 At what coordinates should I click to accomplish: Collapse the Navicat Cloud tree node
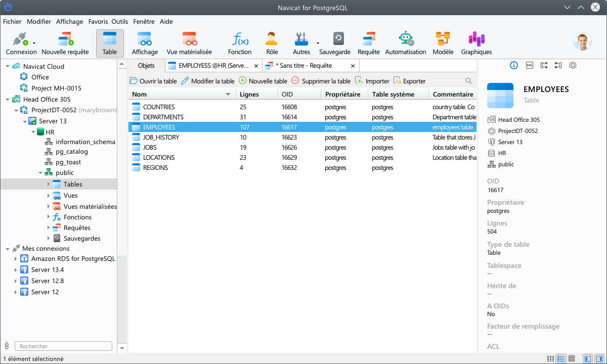tap(7, 66)
